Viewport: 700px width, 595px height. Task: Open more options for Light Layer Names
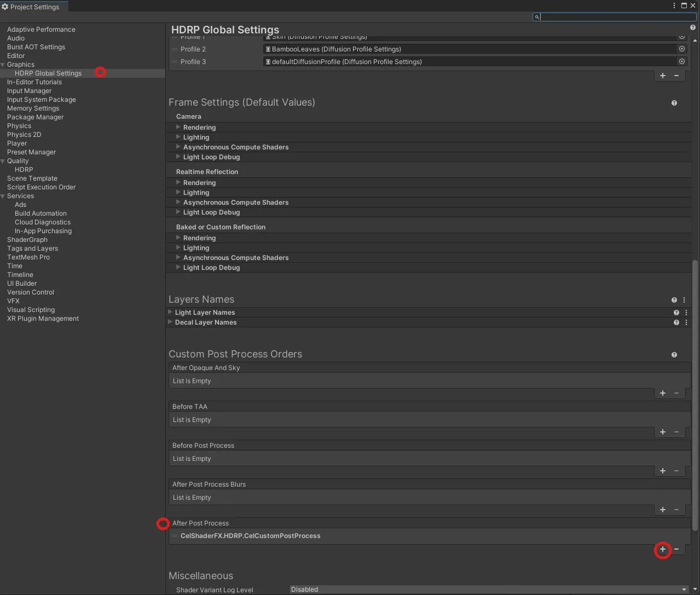click(x=686, y=313)
